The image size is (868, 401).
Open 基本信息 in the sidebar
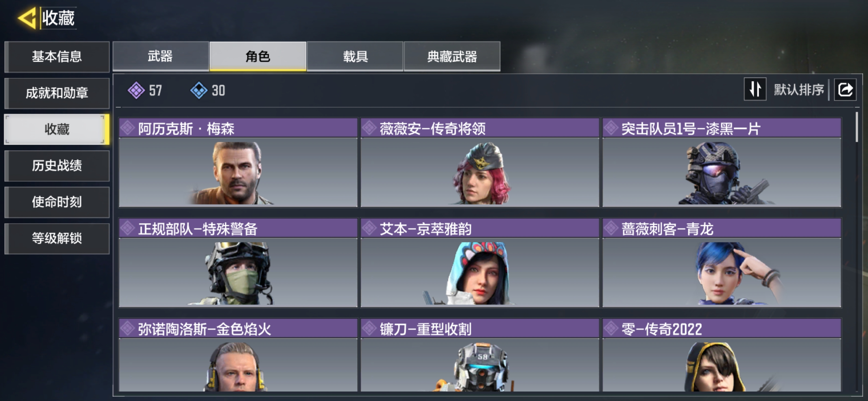(57, 56)
